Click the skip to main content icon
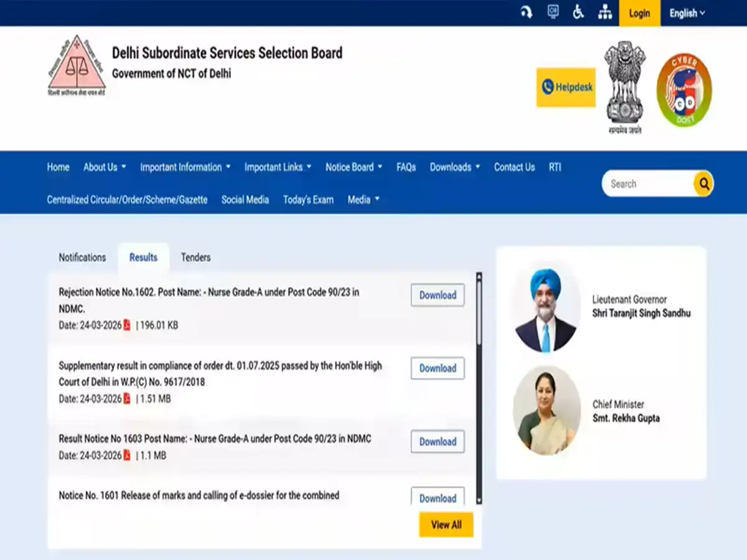The image size is (747, 560). click(x=527, y=12)
